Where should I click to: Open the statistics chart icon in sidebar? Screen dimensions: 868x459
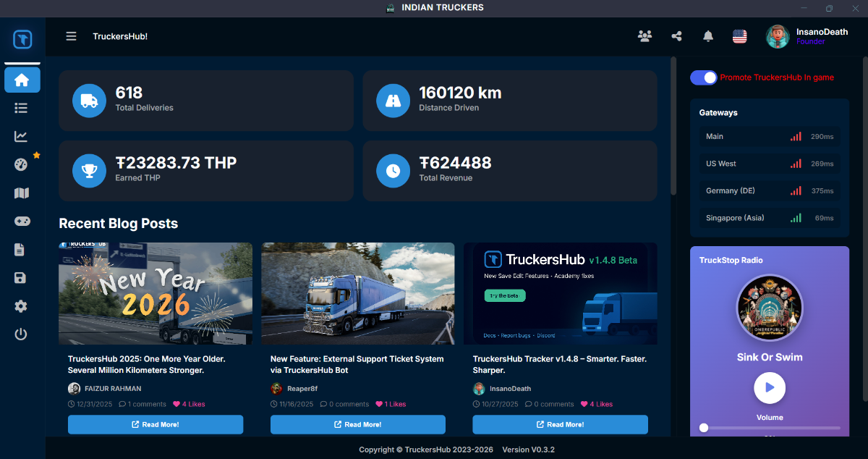21,136
